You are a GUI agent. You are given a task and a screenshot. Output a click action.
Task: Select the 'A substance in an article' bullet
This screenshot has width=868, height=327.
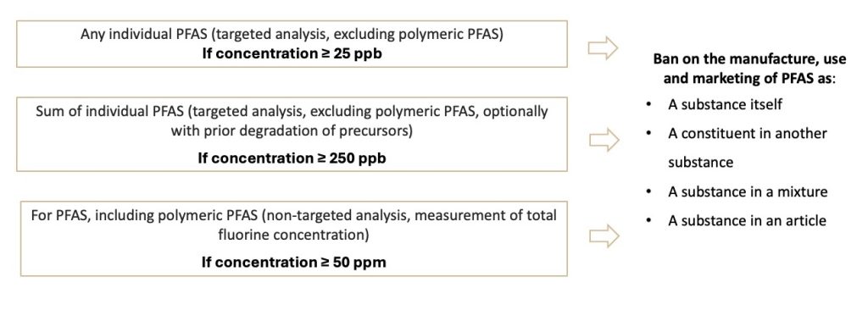click(x=747, y=221)
